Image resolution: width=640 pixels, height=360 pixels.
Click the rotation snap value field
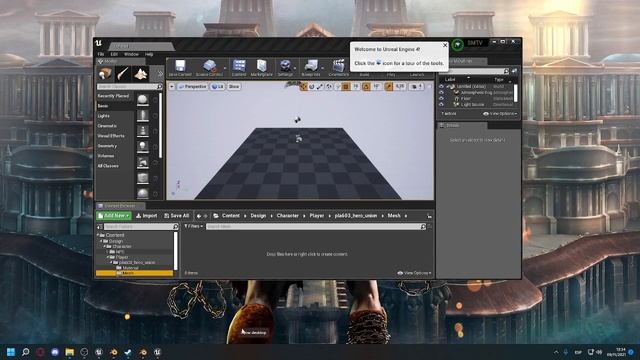[376, 87]
